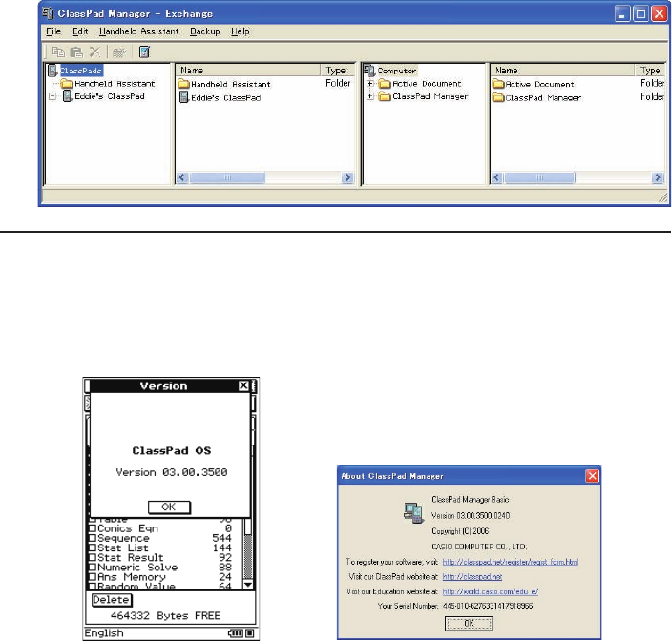
Task: Click the Name column header in the ClassPads list
Action: click(x=248, y=71)
